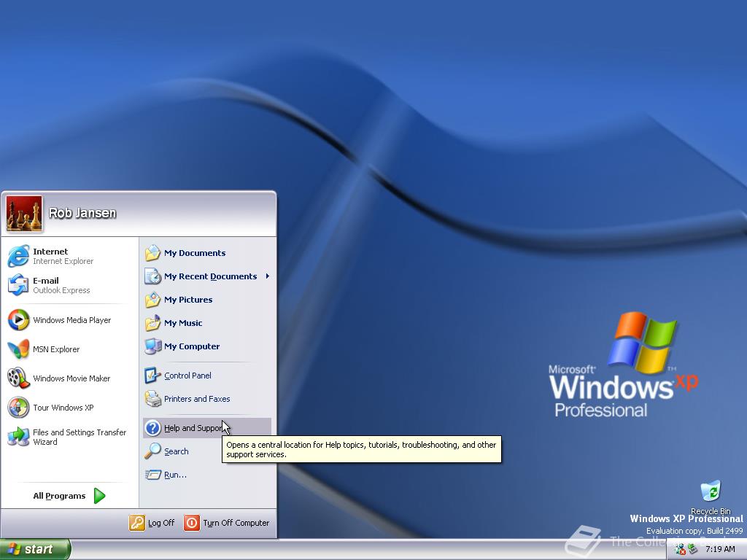Click the My Documents folder icon
747x560 pixels.
[152, 253]
